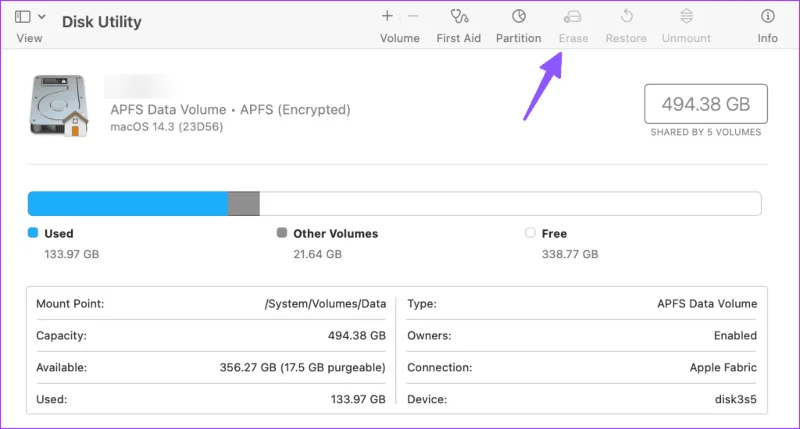Click the '338.77 GB' free value

click(x=570, y=254)
